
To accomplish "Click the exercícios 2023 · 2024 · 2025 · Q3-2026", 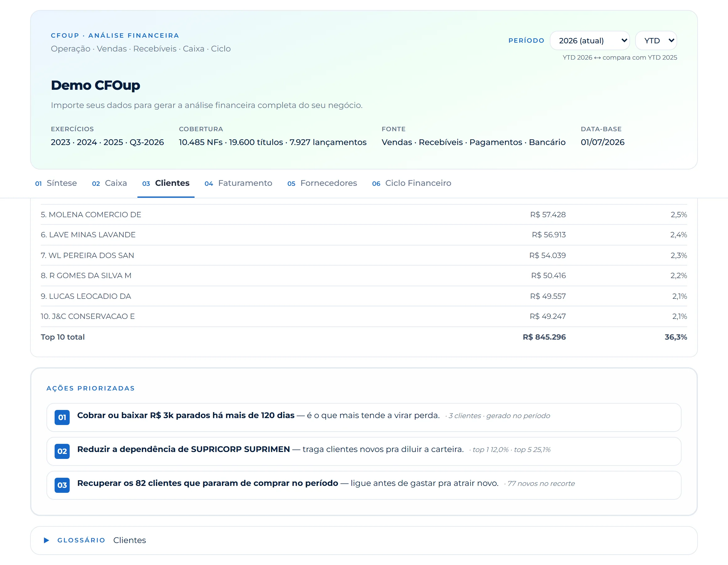I will (107, 142).
